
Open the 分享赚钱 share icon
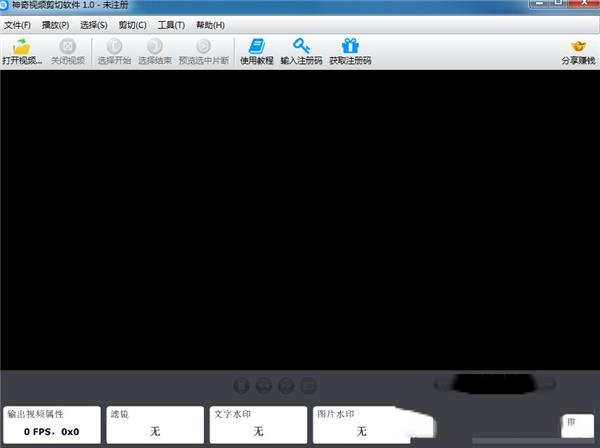pos(577,46)
